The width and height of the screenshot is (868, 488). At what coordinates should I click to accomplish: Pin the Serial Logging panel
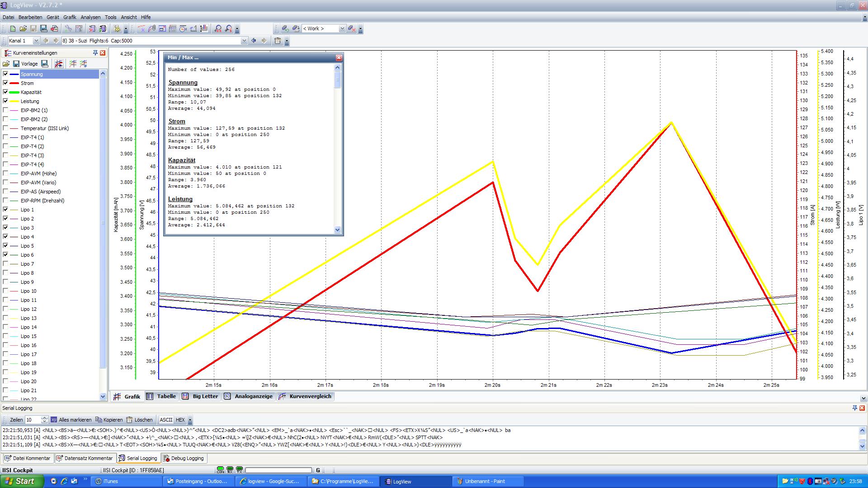(x=854, y=408)
